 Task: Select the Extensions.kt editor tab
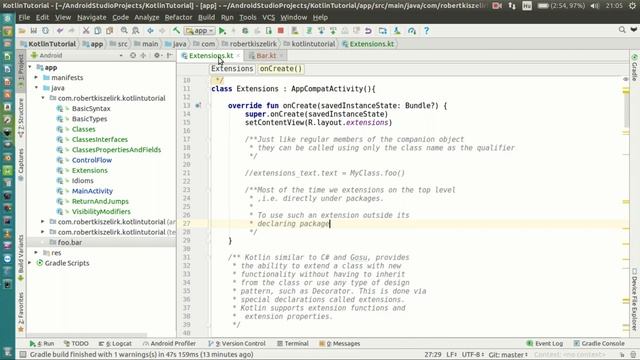point(211,56)
